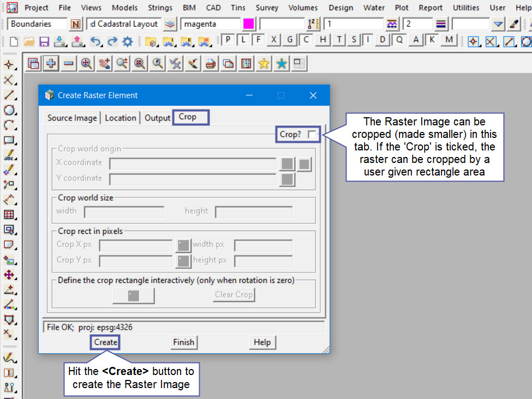Open the model picker icon beside Boundaries field

pos(75,24)
